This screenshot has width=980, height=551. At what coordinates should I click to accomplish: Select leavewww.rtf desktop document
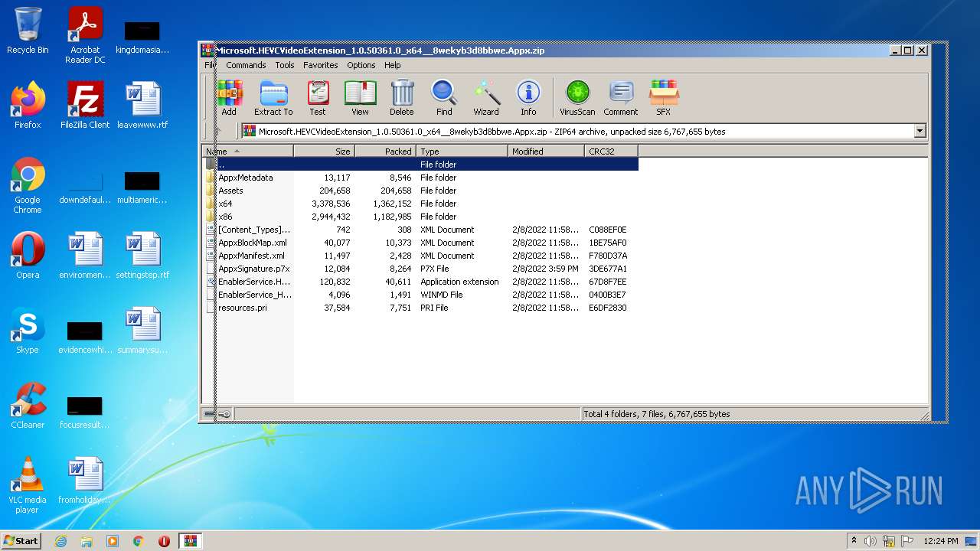tap(142, 106)
